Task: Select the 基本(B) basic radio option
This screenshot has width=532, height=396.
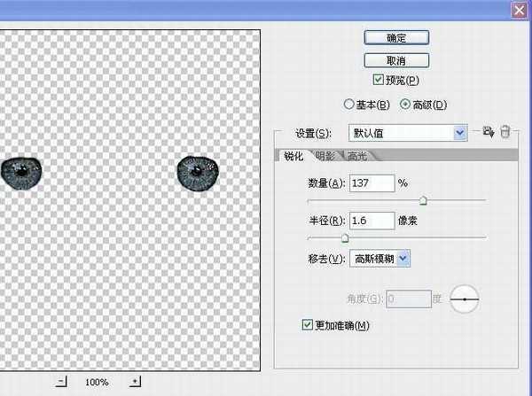Action: tap(348, 105)
